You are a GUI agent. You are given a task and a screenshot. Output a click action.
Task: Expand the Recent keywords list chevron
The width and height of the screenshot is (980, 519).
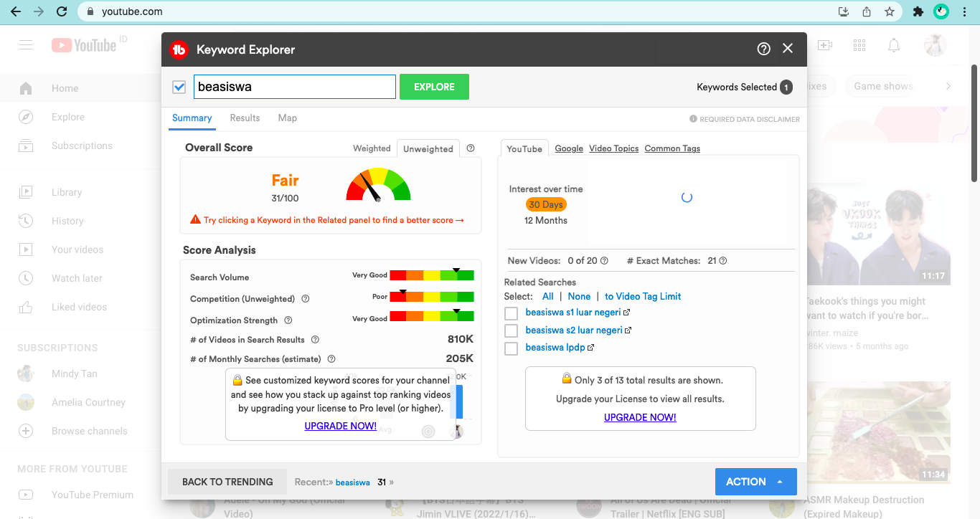click(x=393, y=482)
